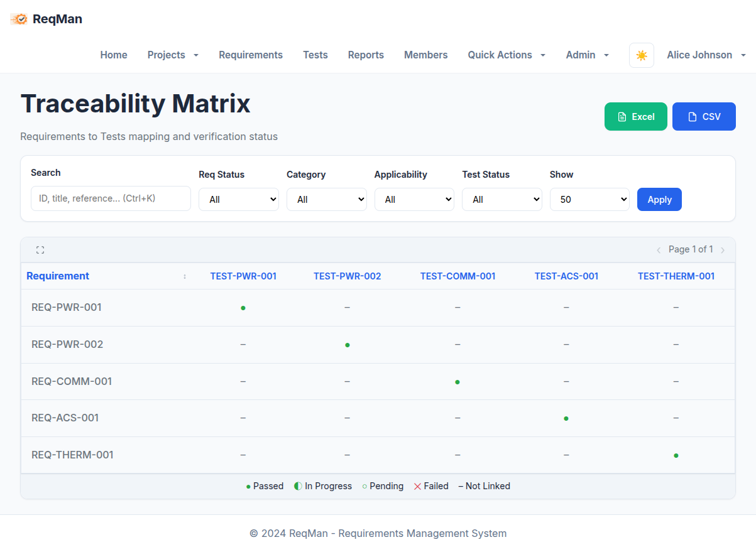Select the REQ-PWR-001 row label
Screen dimensions: 756x552
tap(67, 308)
